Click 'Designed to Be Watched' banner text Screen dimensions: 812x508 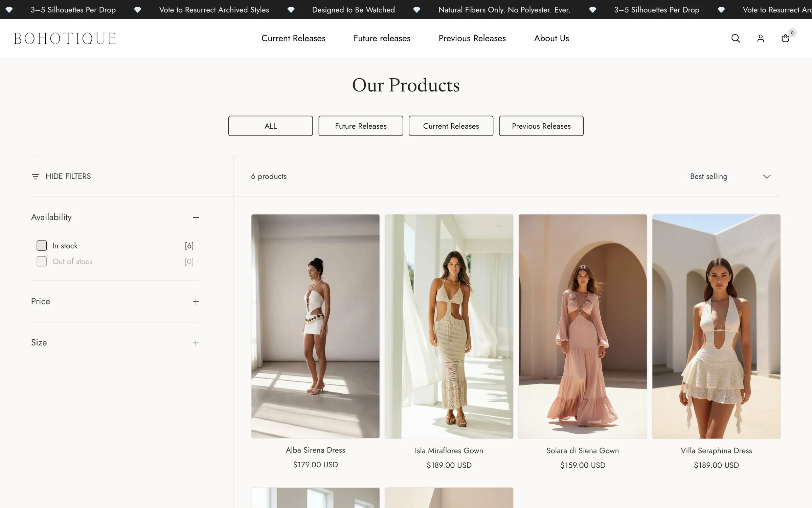click(353, 10)
